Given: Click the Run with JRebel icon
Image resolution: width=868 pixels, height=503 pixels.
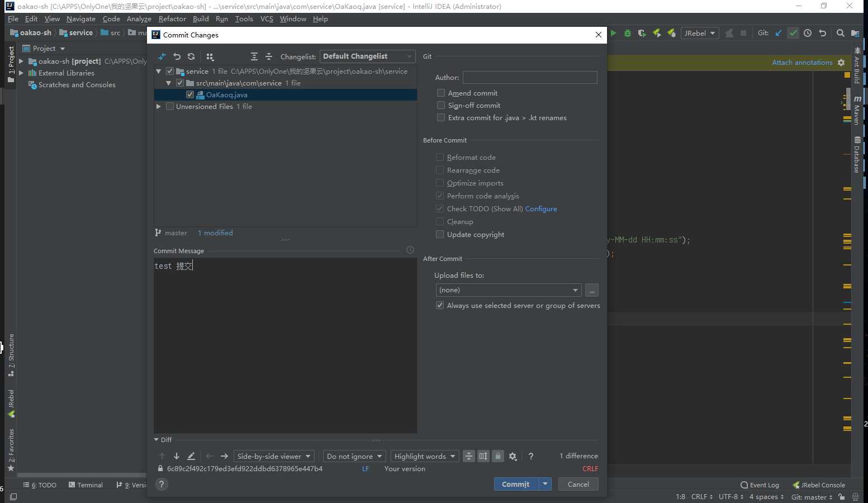Looking at the screenshot, I should coord(657,33).
